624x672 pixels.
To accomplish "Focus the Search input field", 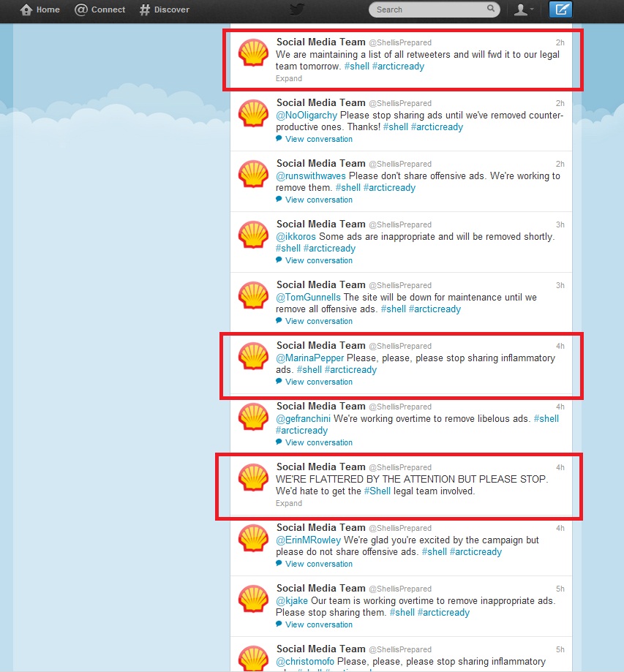I will (434, 10).
